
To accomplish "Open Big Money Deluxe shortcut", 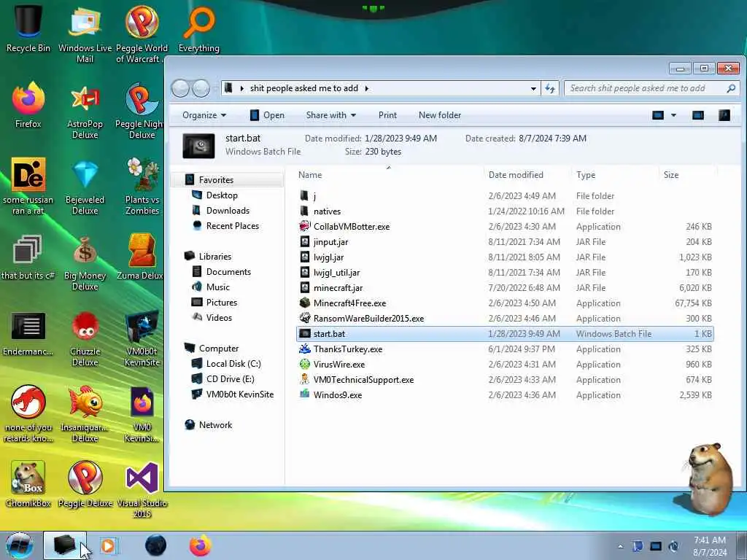I will point(85,262).
